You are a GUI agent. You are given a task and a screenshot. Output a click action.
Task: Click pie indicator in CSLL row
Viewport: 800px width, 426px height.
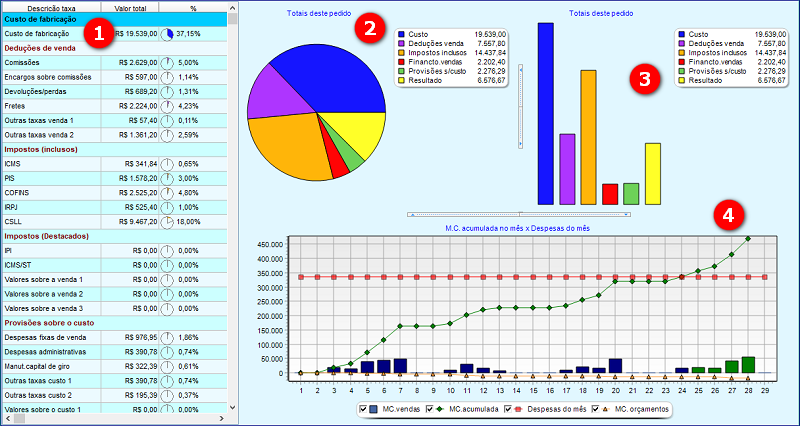[x=167, y=222]
